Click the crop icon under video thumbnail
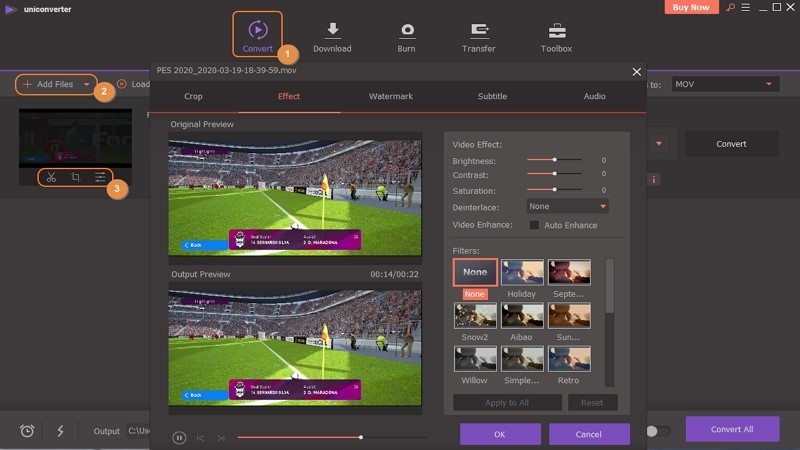 point(76,177)
